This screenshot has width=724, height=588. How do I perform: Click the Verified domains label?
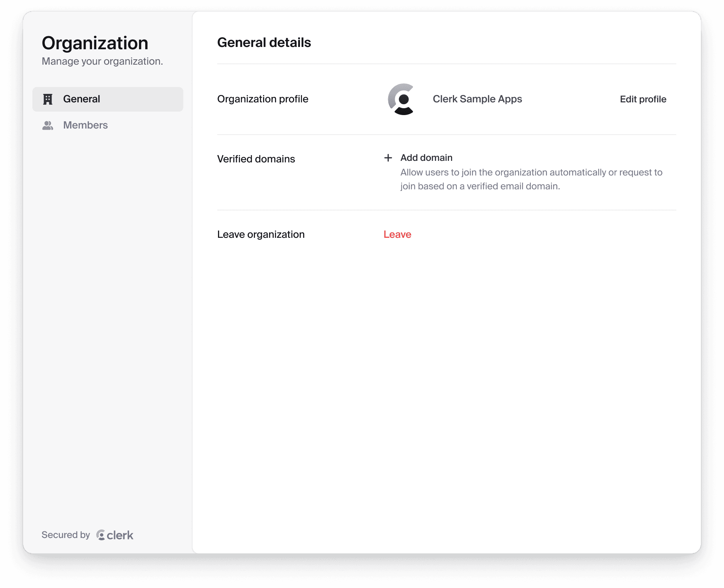256,159
